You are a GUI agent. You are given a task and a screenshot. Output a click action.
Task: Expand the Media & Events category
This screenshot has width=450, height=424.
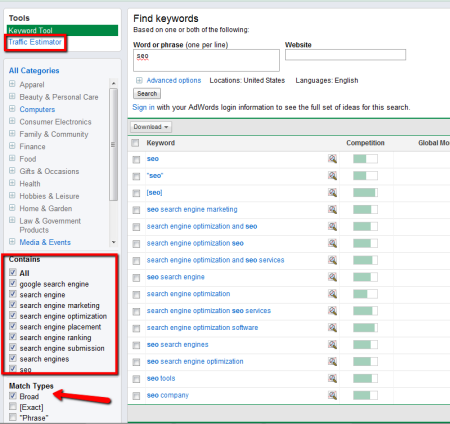pos(12,242)
